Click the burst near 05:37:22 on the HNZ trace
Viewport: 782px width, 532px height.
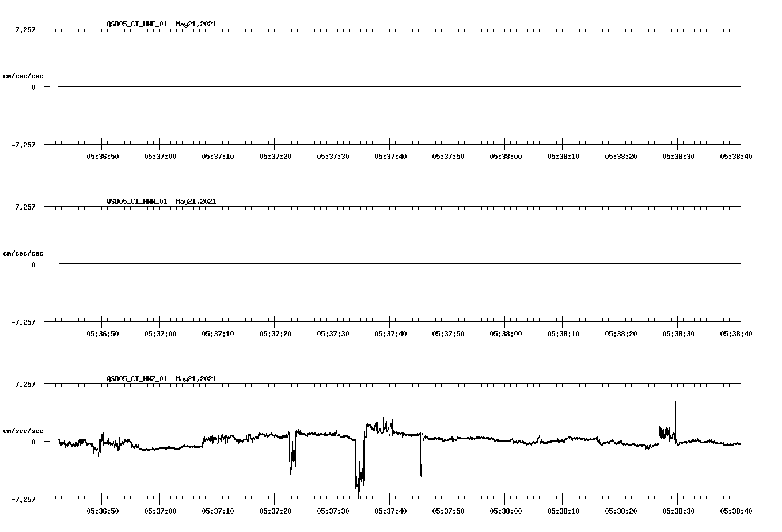tap(293, 461)
